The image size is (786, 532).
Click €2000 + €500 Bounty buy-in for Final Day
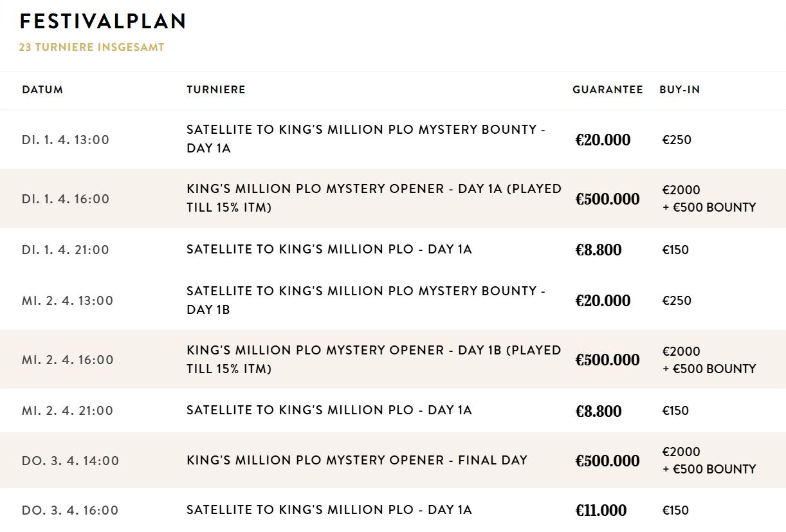[709, 461]
